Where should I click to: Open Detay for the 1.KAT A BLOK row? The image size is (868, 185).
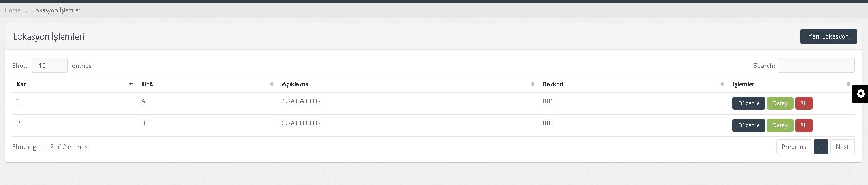click(780, 103)
